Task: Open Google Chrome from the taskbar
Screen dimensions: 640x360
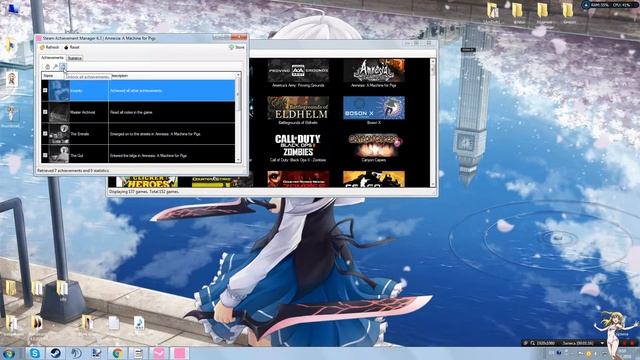Action: (118, 353)
